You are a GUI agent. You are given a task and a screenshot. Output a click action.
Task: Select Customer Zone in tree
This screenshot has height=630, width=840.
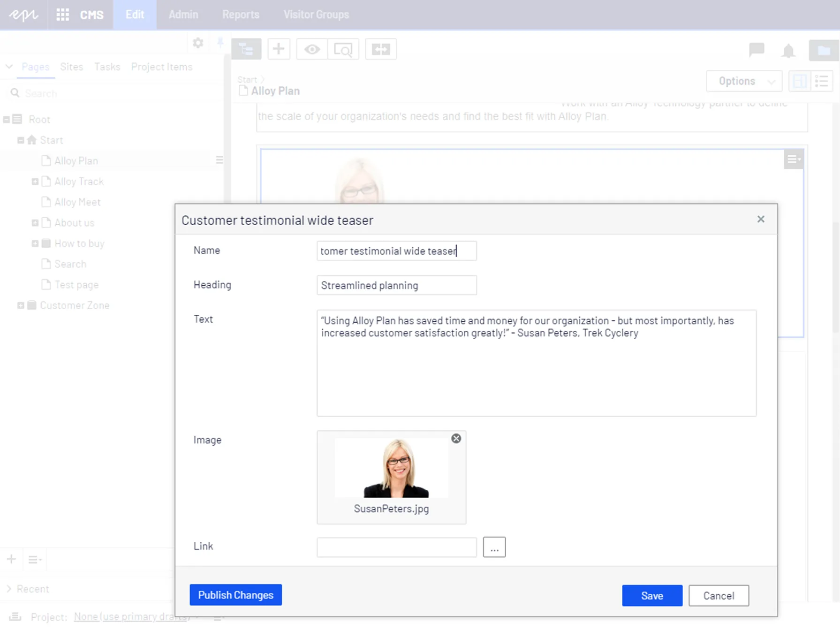[x=75, y=305]
